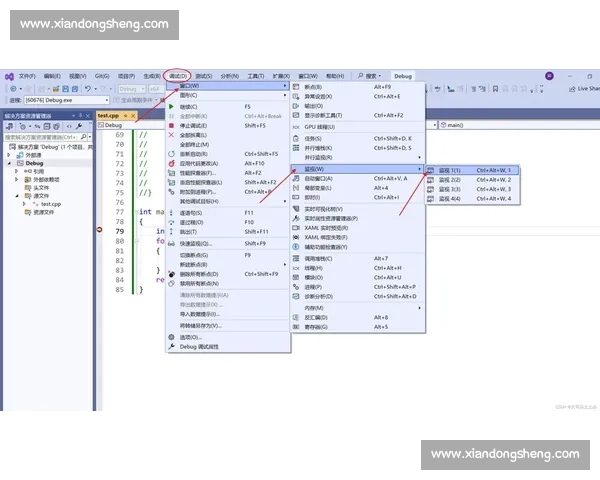Click the Debug properties wrench icon
Image resolution: width=600 pixels, height=480 pixels.
171,346
